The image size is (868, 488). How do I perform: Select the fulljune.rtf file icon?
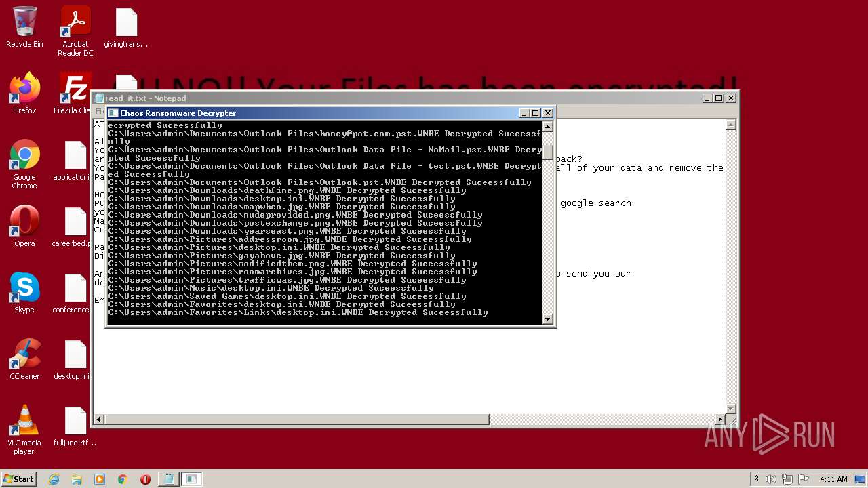pyautogui.click(x=75, y=426)
